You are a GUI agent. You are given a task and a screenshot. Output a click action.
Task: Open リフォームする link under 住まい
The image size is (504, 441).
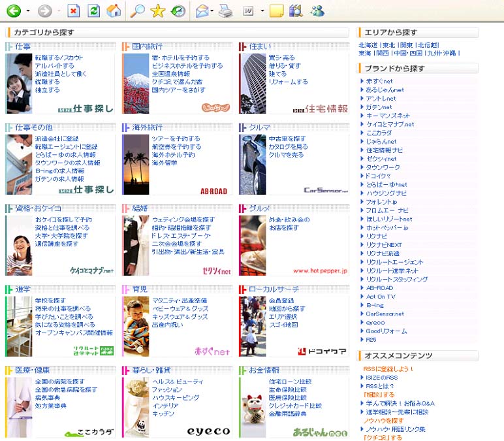coord(289,82)
